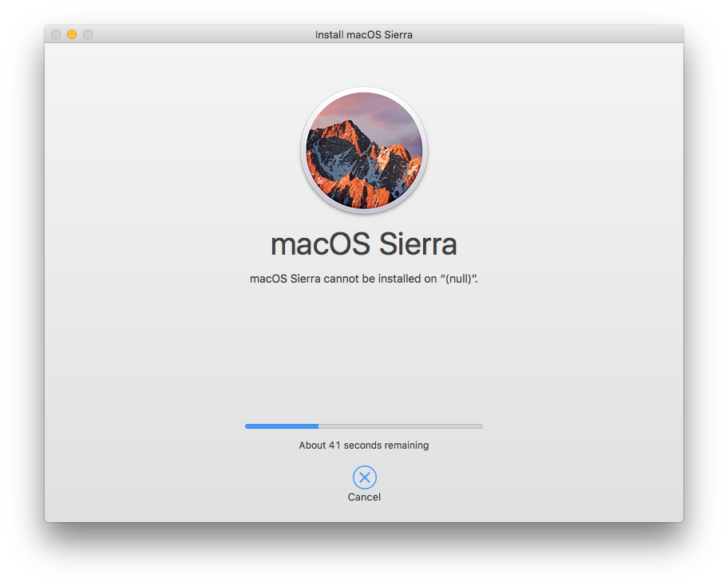Click the installation progress bar
Viewport: 728px width, 586px height.
point(364,426)
